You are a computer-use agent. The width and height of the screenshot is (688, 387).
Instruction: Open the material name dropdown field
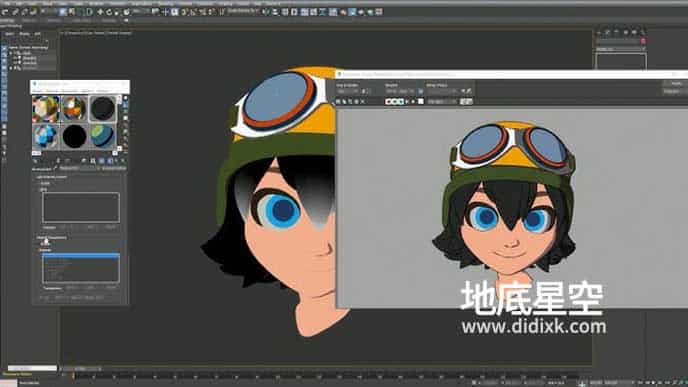pyautogui.click(x=78, y=168)
